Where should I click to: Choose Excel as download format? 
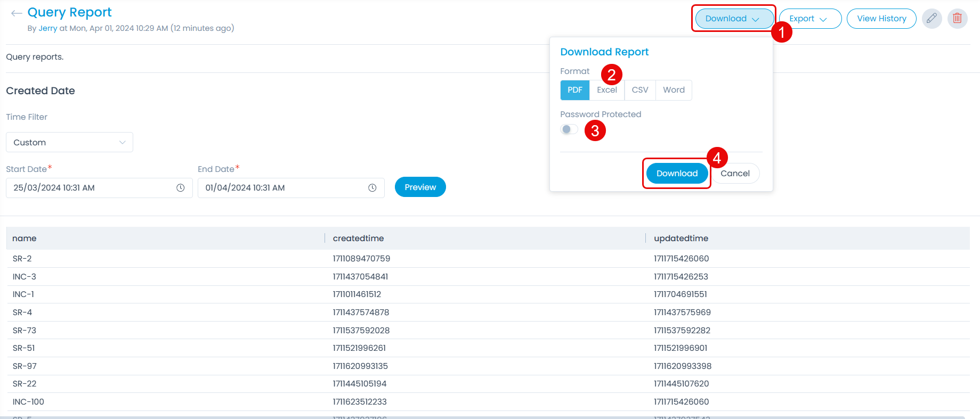[x=606, y=90]
